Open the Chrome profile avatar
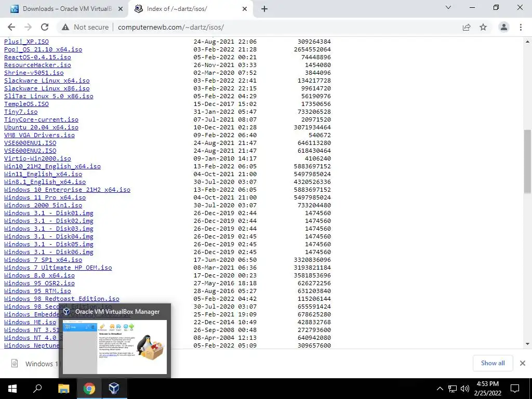 tap(504, 27)
